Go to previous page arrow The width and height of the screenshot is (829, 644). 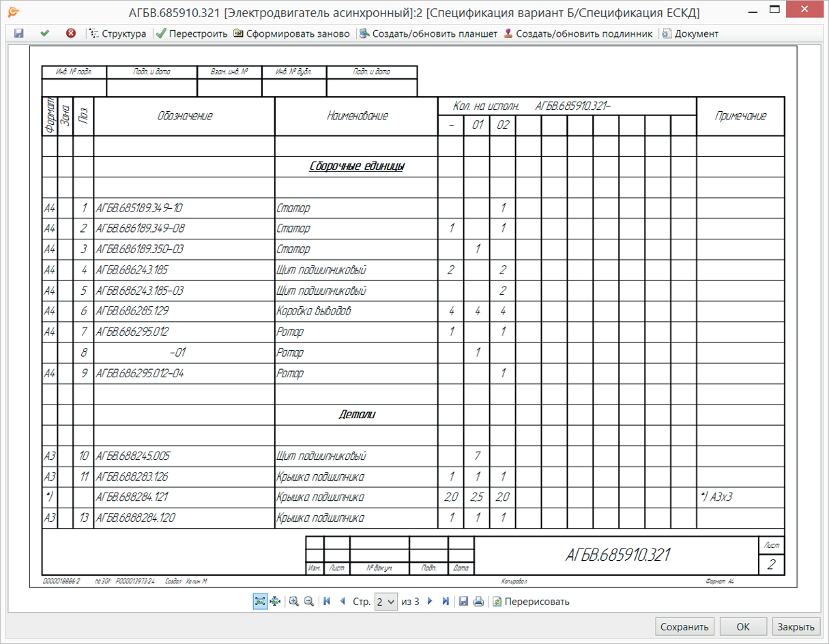[342, 601]
